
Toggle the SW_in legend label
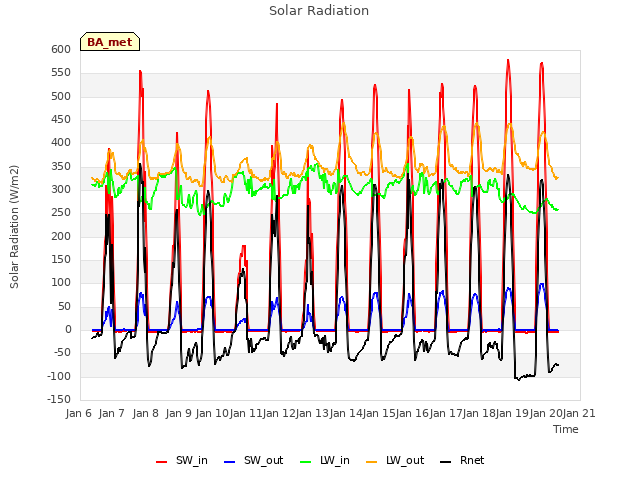coord(192,460)
